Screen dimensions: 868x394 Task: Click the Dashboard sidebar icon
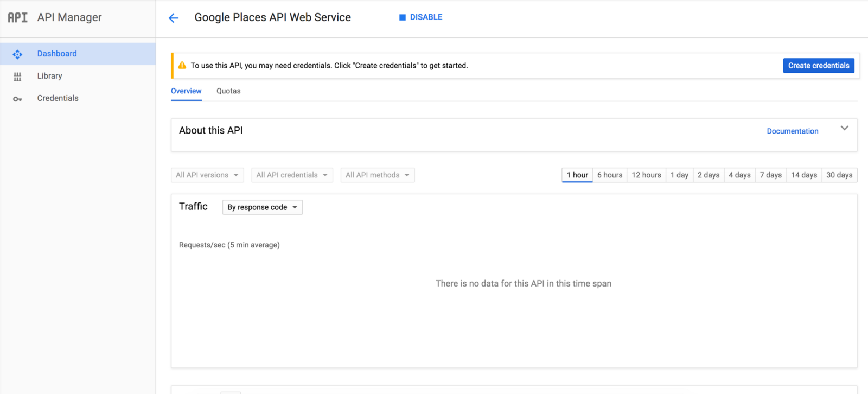[17, 54]
